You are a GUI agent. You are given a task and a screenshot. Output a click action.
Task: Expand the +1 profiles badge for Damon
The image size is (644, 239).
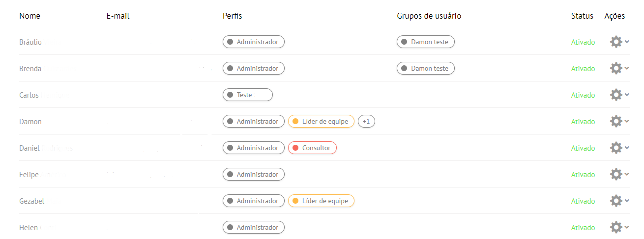(366, 121)
